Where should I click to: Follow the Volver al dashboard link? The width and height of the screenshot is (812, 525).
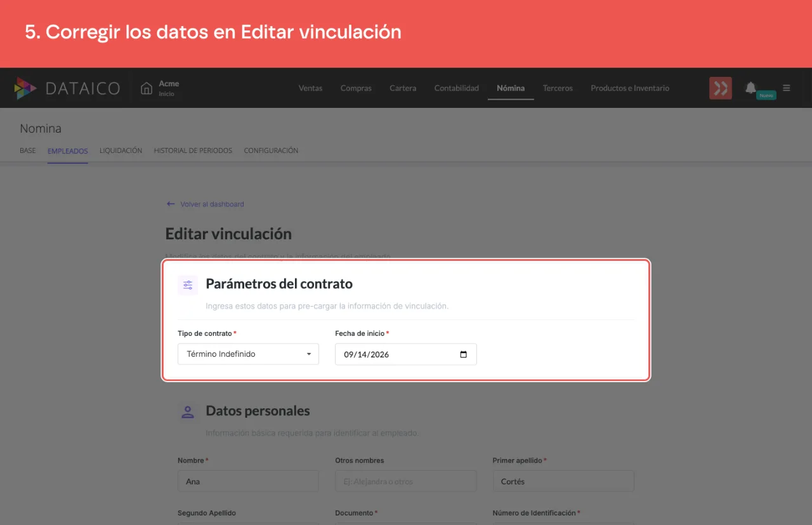(x=212, y=204)
